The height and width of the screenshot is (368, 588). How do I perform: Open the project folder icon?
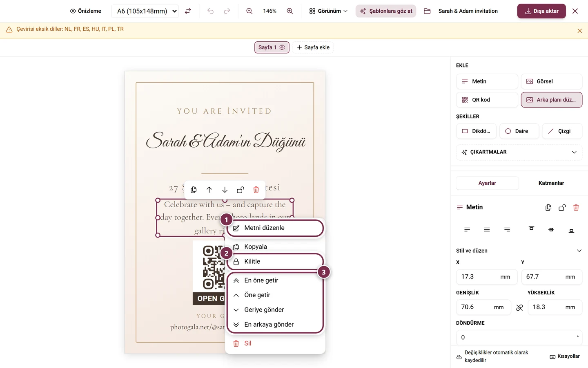click(427, 11)
